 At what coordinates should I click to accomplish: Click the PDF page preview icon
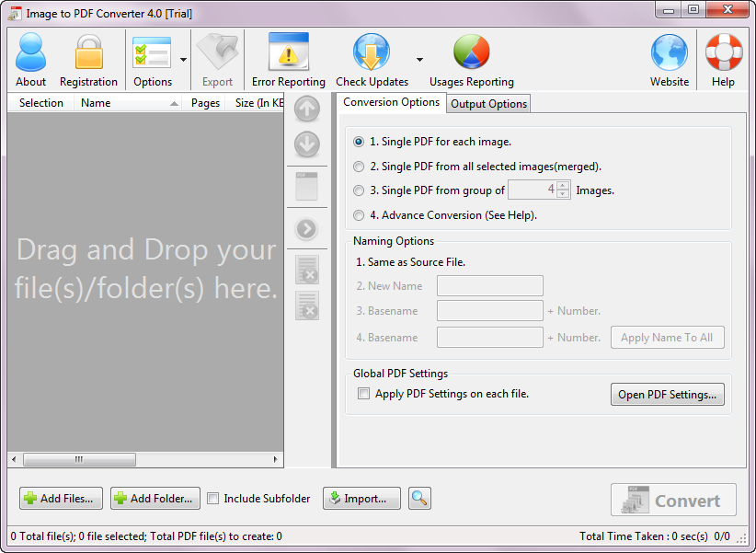[x=306, y=186]
